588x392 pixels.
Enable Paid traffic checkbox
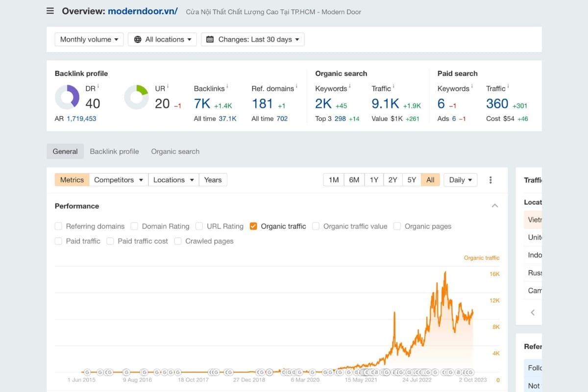[x=58, y=241]
